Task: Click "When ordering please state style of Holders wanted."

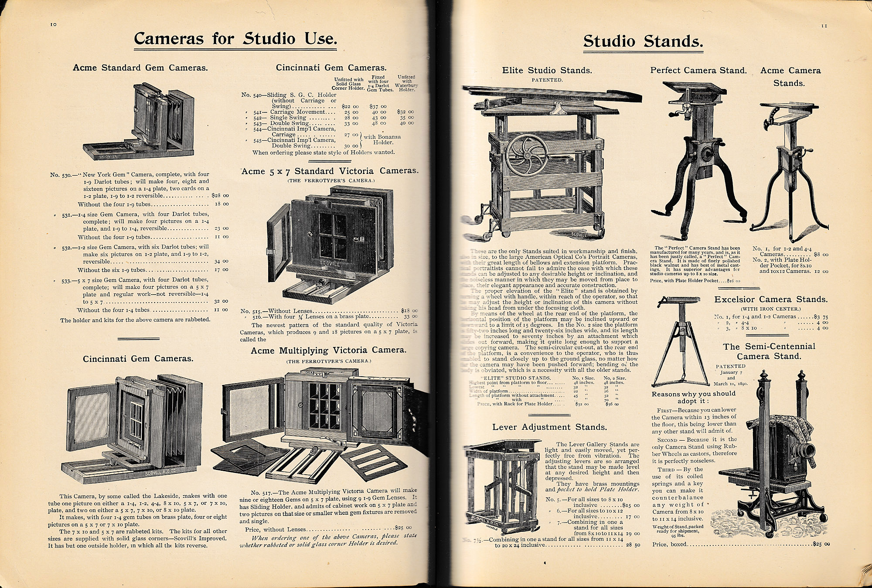Action: (324, 153)
